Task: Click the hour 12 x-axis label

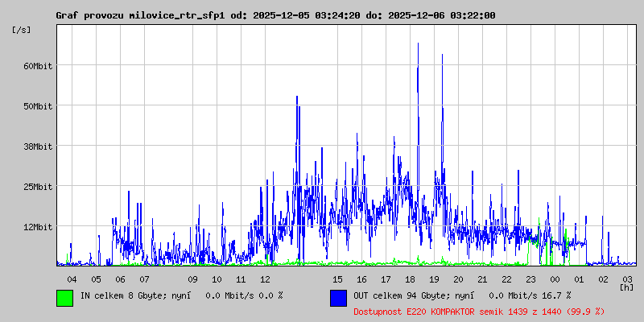Action: coord(265,279)
